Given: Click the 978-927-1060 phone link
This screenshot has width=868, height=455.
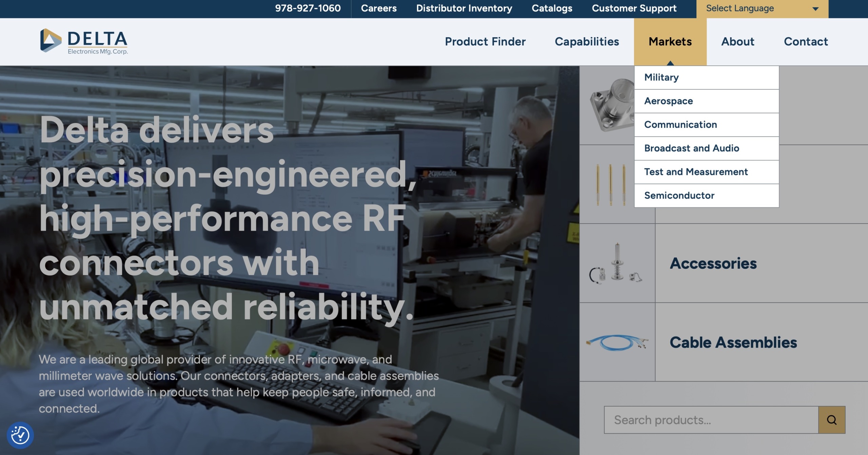Looking at the screenshot, I should coord(308,8).
